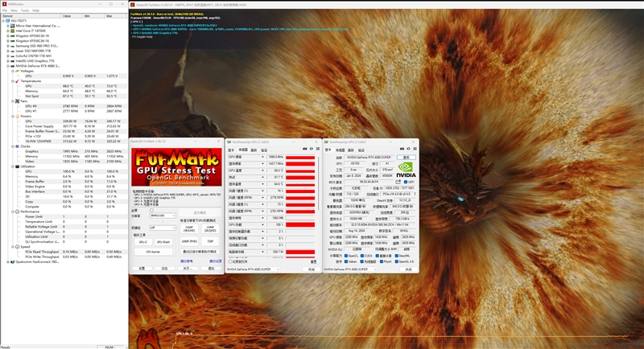Toggle the DirectML checkbox
644x349 pixels.
click(396, 256)
